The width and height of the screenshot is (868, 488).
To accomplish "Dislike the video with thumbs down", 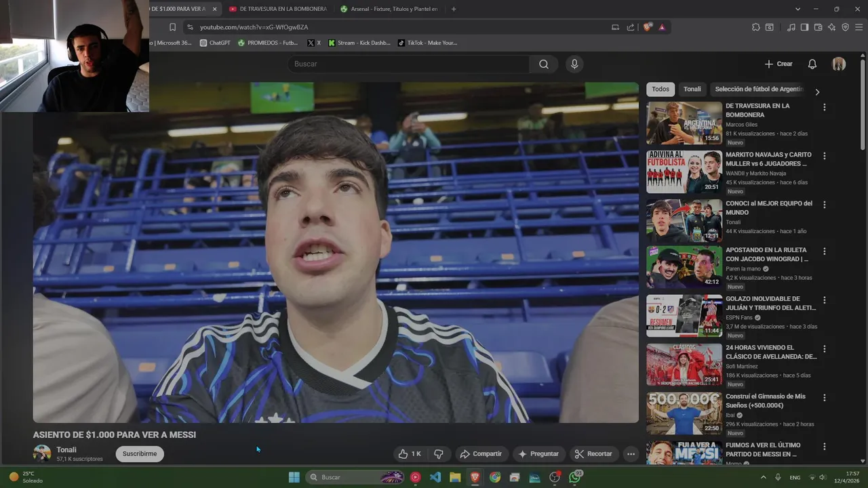I will pos(439,454).
